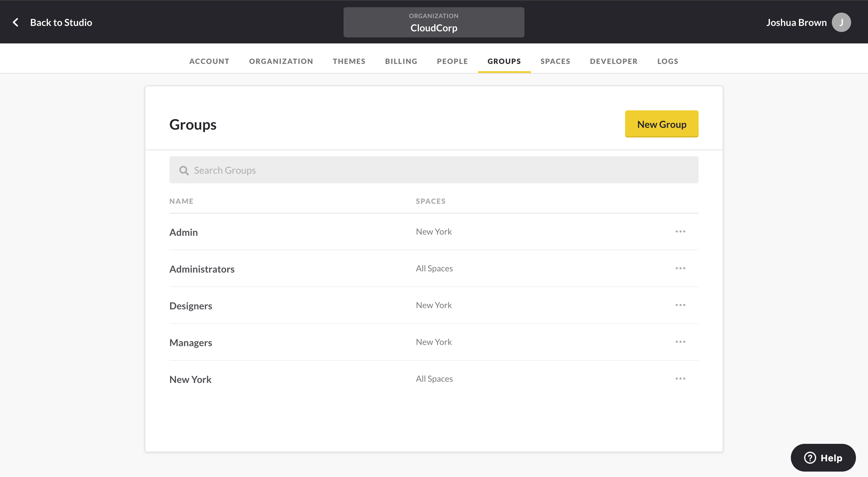Open the Designers group
868x477 pixels.
click(x=191, y=305)
